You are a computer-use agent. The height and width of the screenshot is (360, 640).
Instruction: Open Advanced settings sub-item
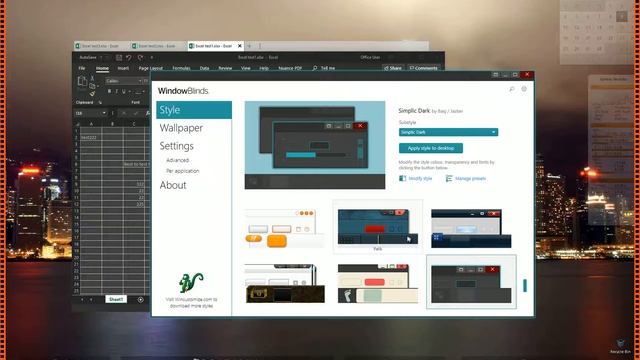[x=177, y=160]
